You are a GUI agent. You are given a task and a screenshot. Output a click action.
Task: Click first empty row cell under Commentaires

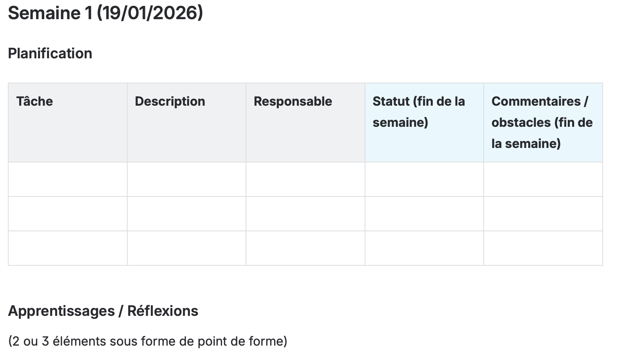543,179
